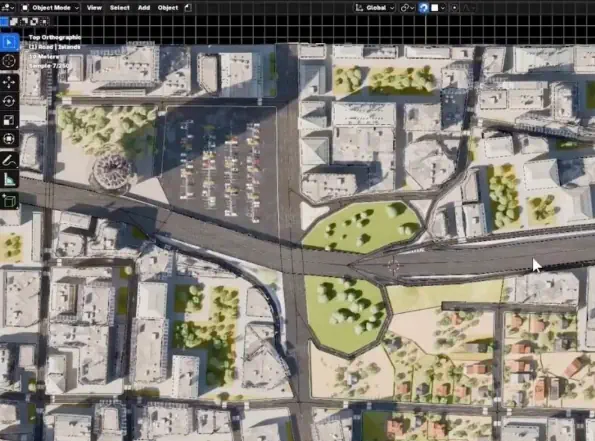Enable the extend-selection mode icon
This screenshot has height=441, width=595.
14,22
